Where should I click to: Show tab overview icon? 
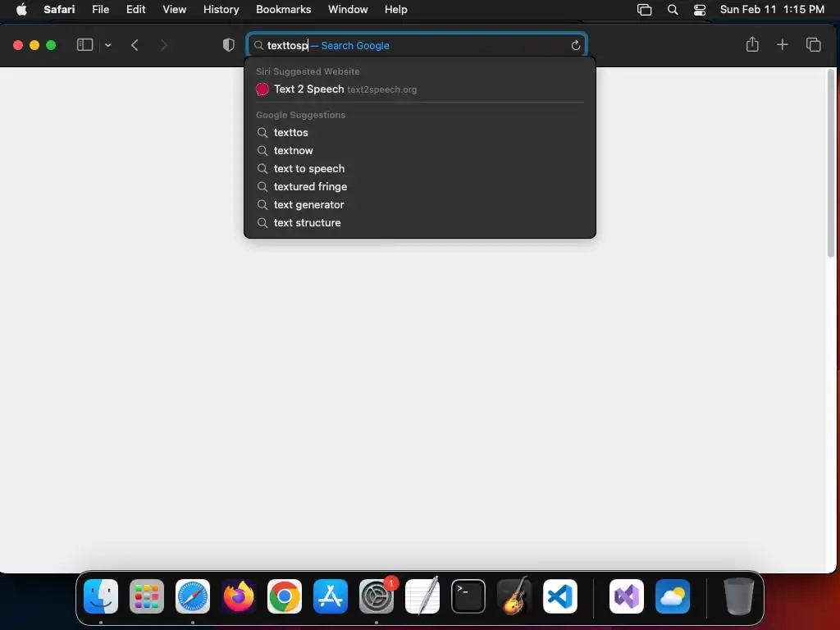[x=813, y=45]
